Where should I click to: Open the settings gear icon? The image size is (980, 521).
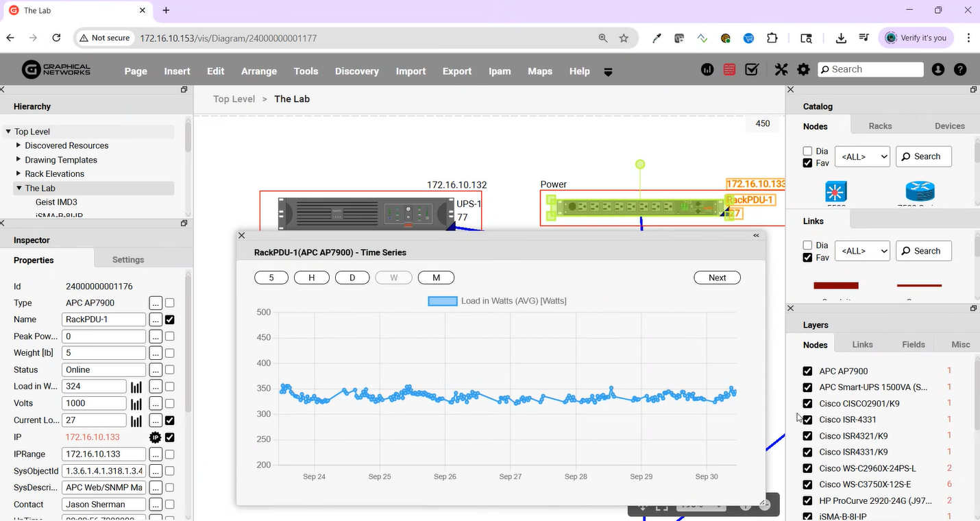point(803,70)
